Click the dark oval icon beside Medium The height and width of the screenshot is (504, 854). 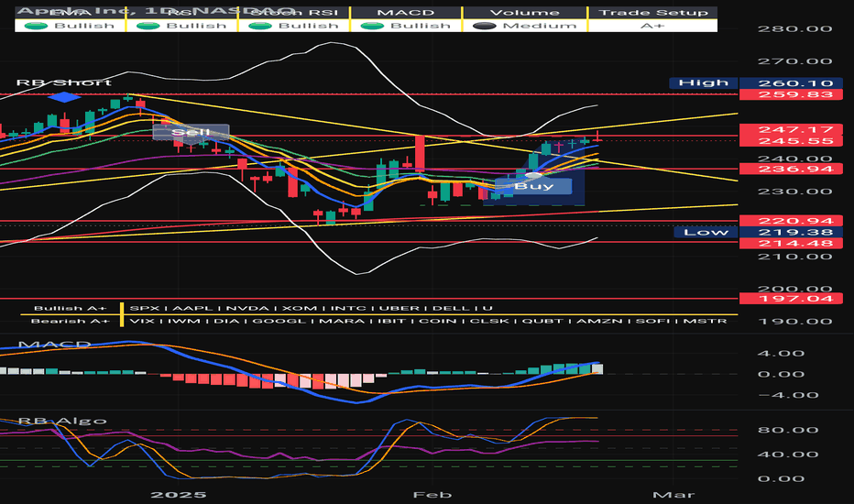485,26
